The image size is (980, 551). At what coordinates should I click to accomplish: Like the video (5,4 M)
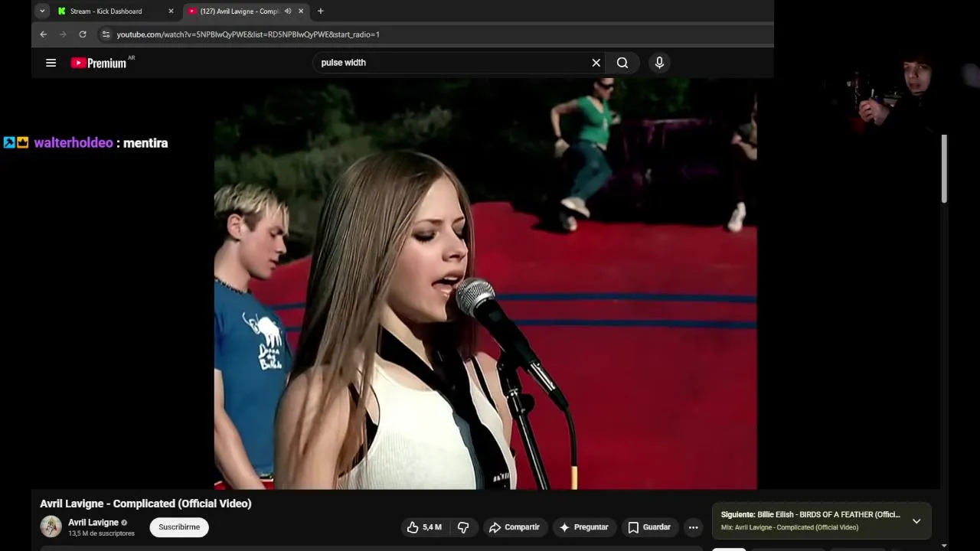[423, 527]
